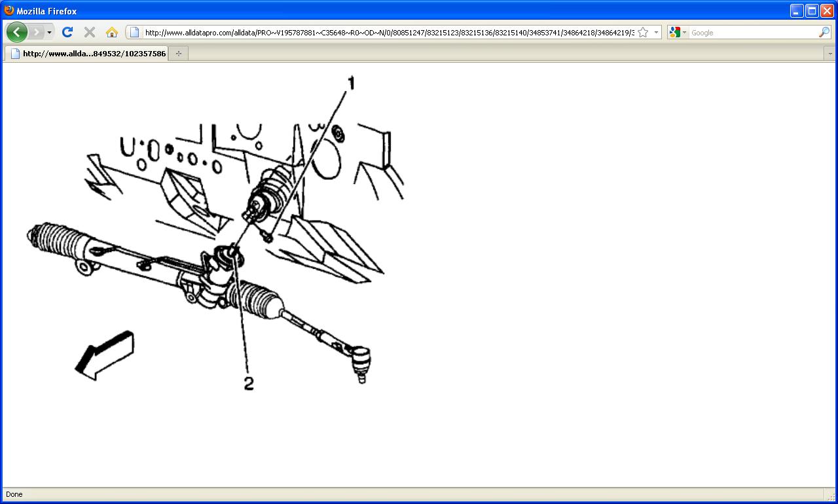Stop loading the page
The height and width of the screenshot is (504, 838).
point(90,32)
